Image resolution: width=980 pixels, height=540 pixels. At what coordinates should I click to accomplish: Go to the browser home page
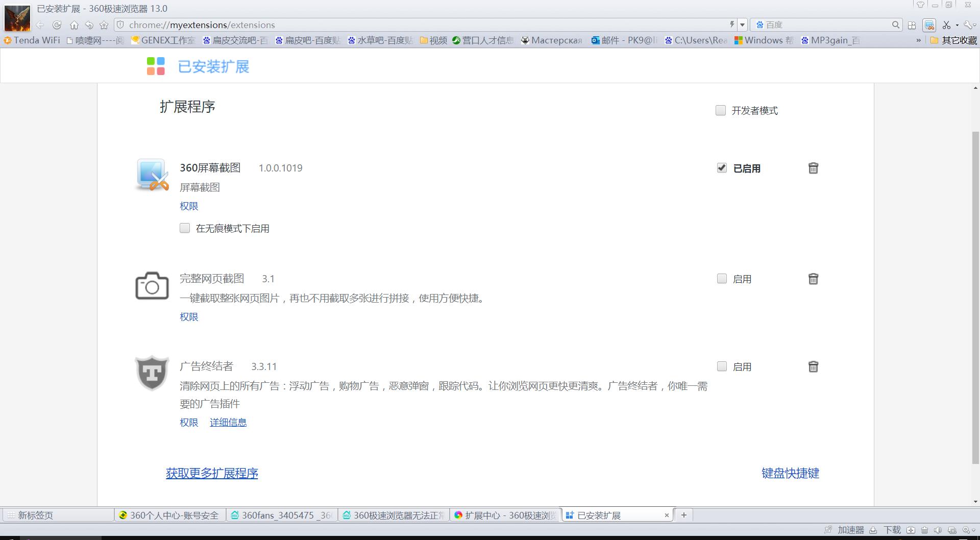coord(74,25)
